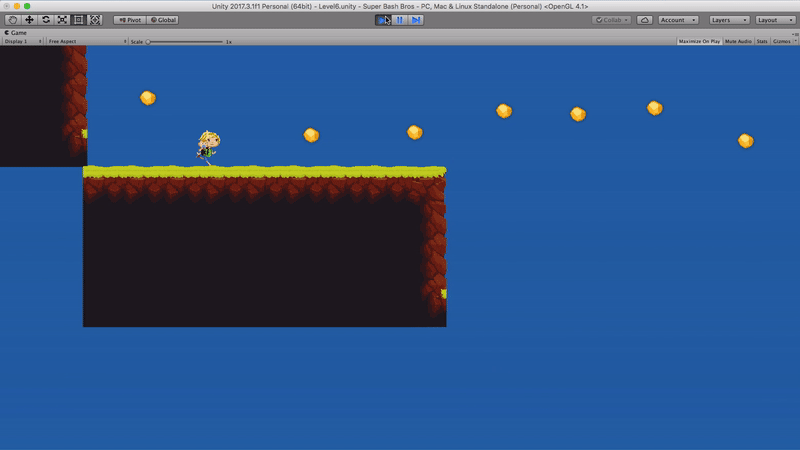The height and width of the screenshot is (450, 800).
Task: Select the Scale tool
Action: (62, 20)
